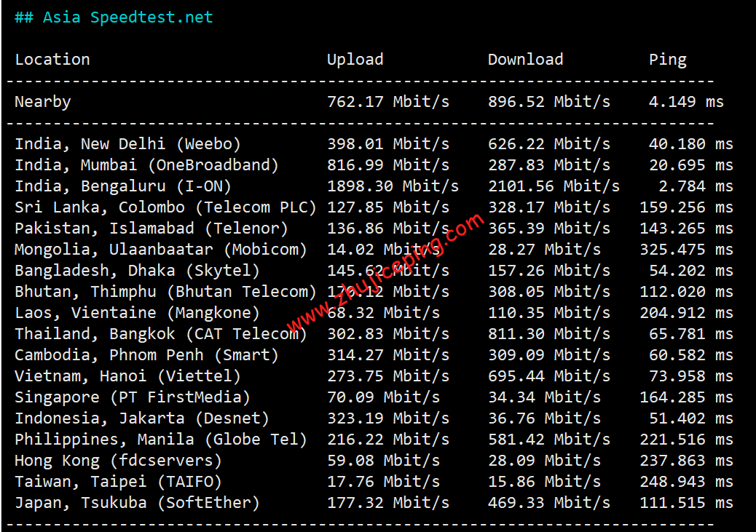Click 'Bhutan, Thimphu (Bhutan Telecom)' location
The image size is (756, 532).
(x=165, y=292)
